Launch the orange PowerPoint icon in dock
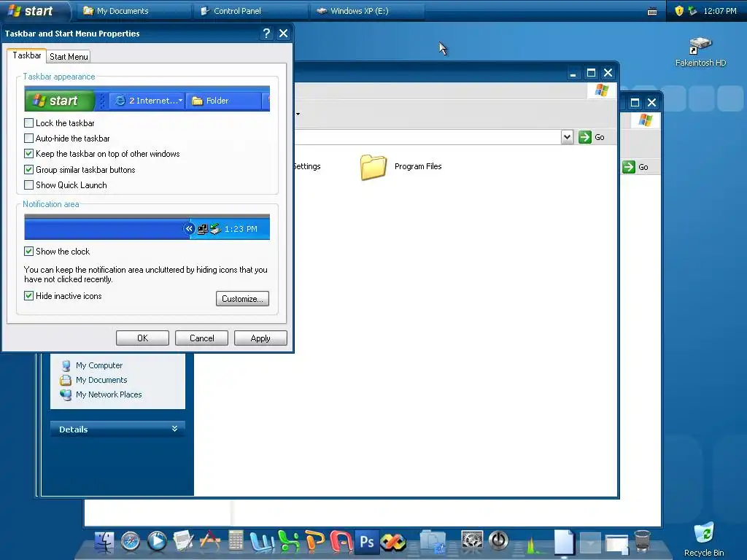This screenshot has width=747, height=560. pos(314,542)
